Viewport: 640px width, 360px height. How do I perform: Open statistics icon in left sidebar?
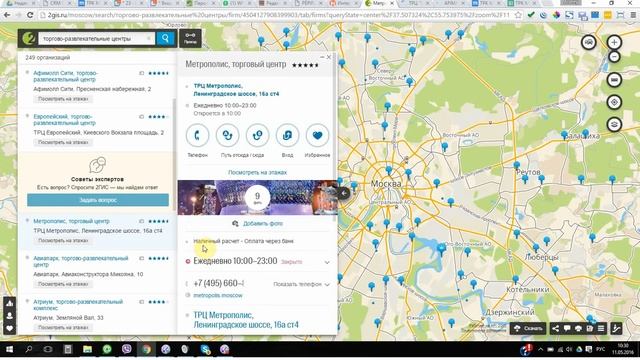click(9, 303)
